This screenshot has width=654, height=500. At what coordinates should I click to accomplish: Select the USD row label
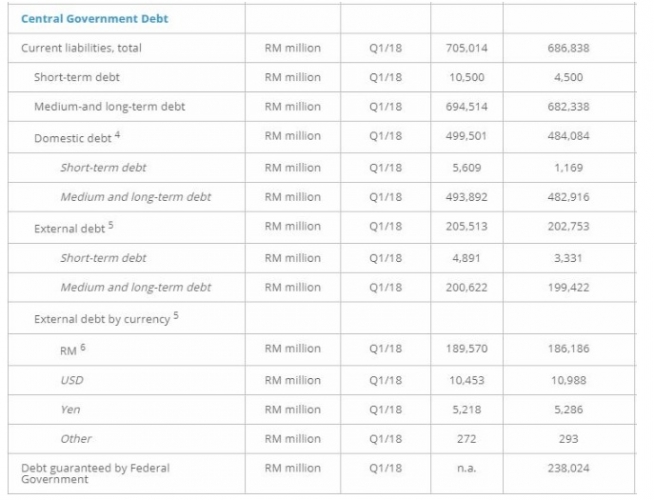tap(72, 380)
